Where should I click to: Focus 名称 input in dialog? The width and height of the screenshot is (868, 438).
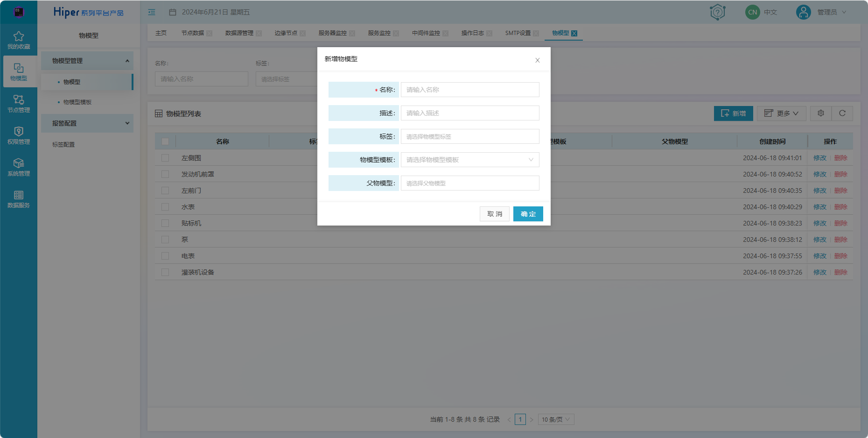tap(470, 90)
